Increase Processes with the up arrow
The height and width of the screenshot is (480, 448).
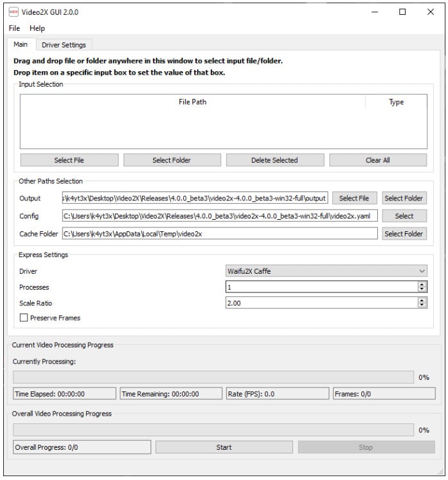[422, 285]
